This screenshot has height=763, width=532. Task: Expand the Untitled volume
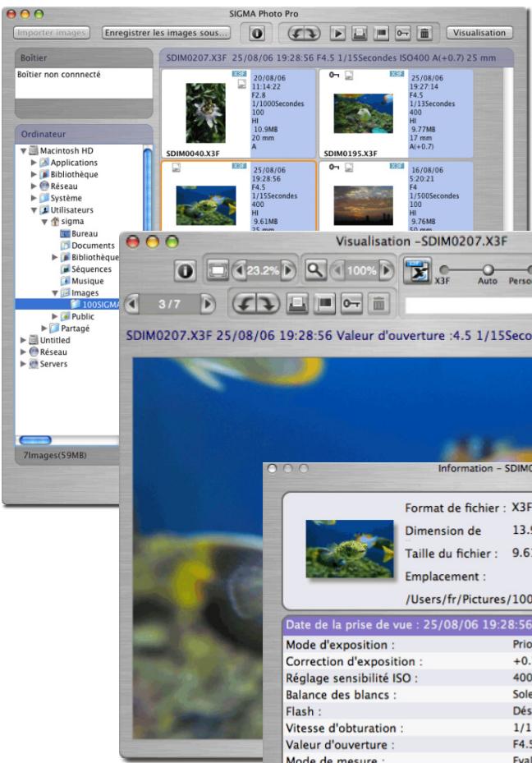pos(23,340)
